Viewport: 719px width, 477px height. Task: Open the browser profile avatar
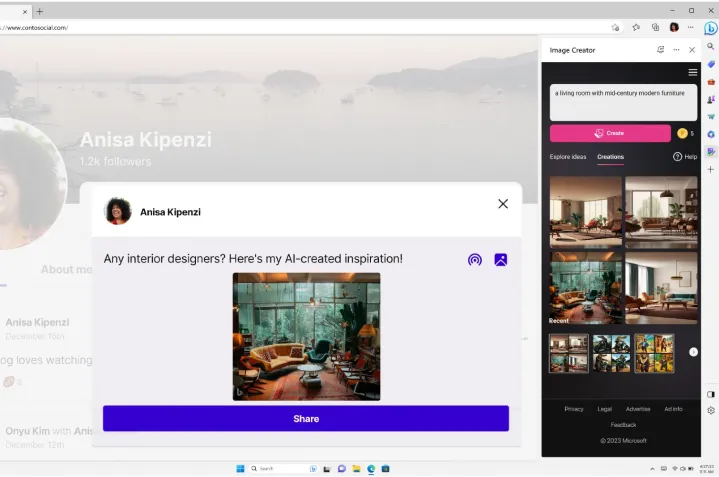coord(674,28)
